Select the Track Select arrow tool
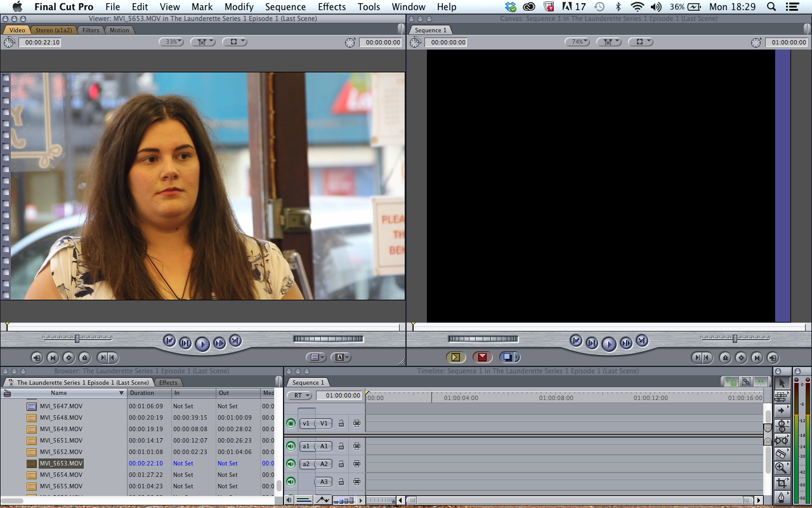The height and width of the screenshot is (508, 812). pyautogui.click(x=782, y=411)
